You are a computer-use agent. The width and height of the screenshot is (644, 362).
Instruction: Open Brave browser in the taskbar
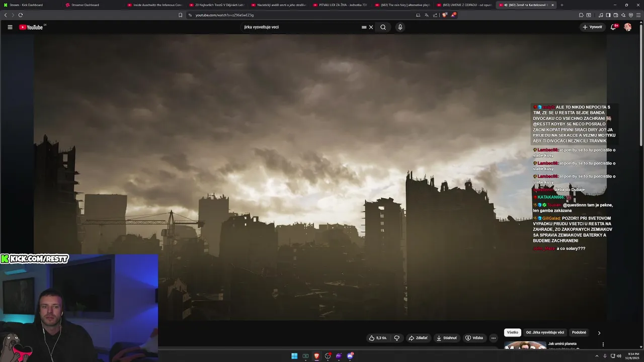click(x=316, y=356)
